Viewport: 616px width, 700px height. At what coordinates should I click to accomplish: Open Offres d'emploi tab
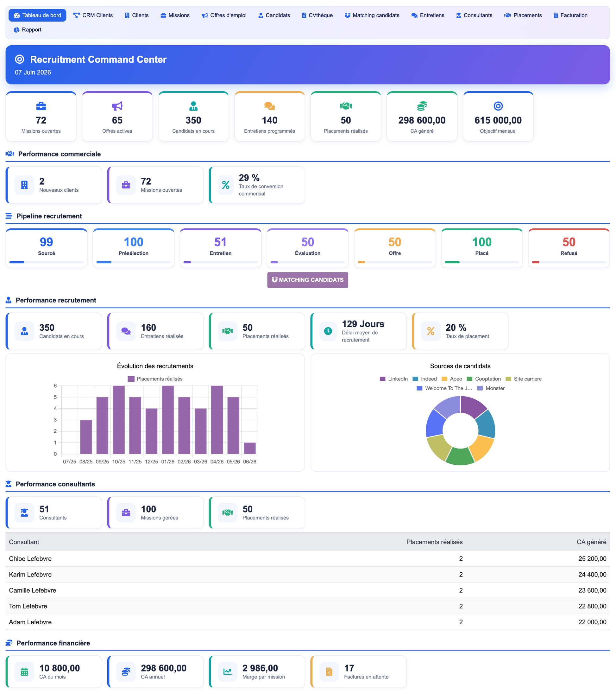[224, 16]
